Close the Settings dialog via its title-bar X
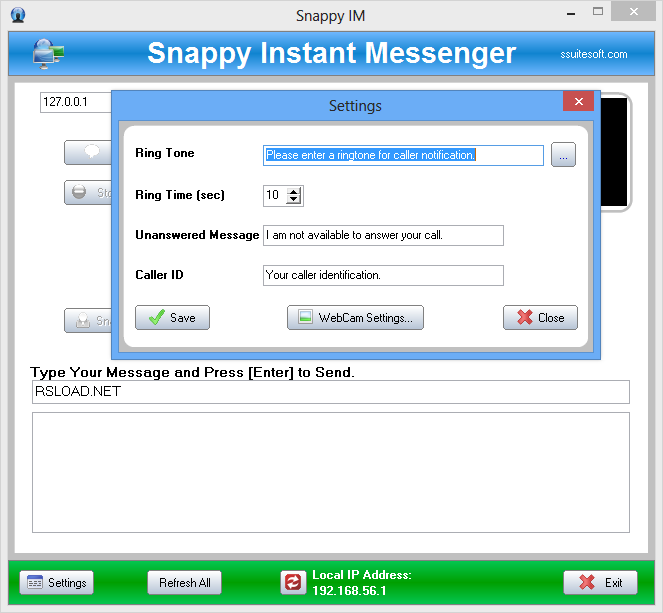 point(578,101)
